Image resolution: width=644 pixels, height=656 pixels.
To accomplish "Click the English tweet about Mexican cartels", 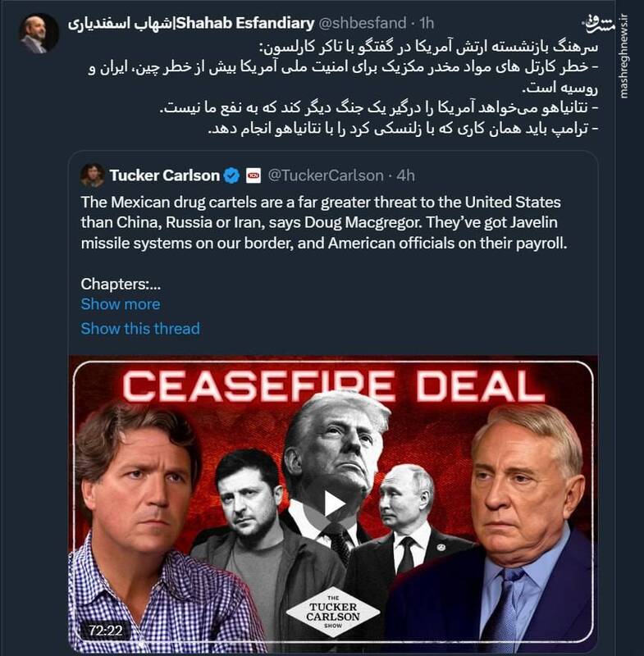I will (328, 216).
